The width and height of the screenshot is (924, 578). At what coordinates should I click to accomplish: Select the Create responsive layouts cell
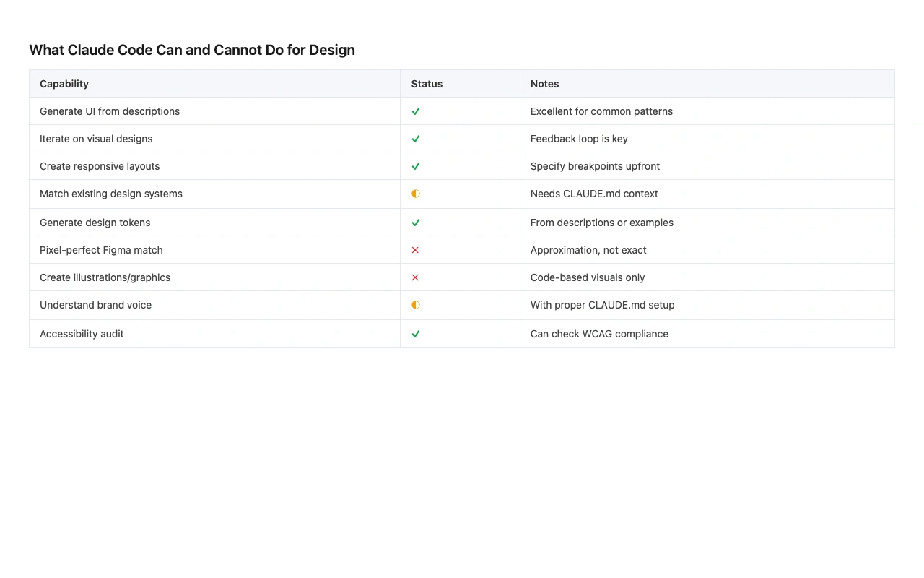(x=215, y=166)
